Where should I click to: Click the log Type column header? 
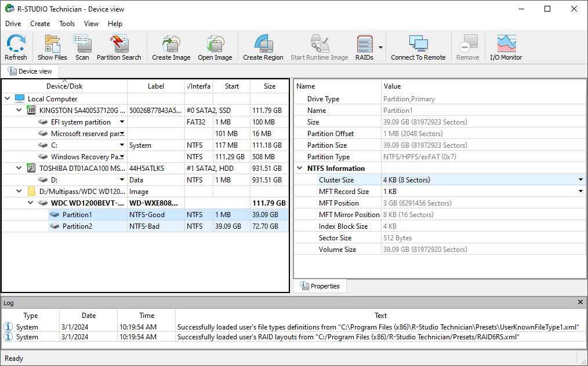(x=31, y=316)
